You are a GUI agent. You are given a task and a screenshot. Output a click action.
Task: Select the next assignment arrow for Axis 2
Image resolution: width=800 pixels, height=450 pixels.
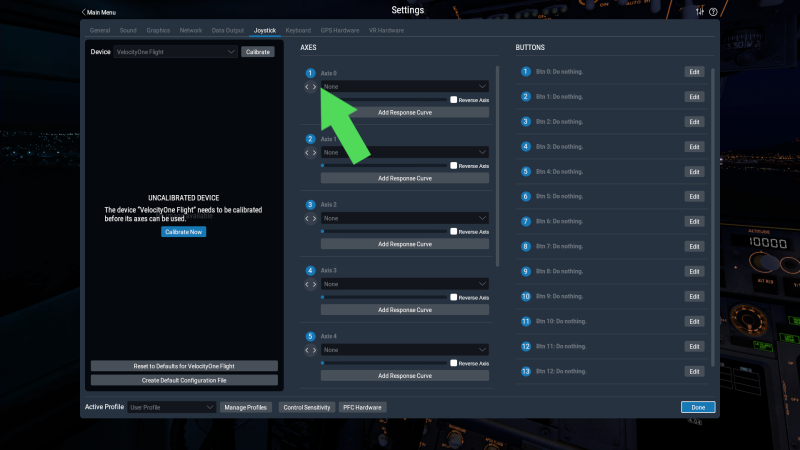click(314, 218)
